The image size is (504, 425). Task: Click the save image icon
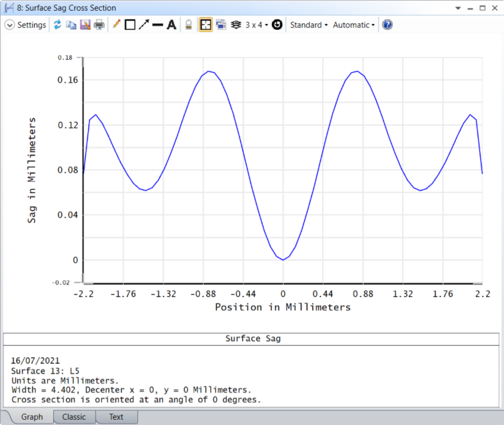coord(85,25)
